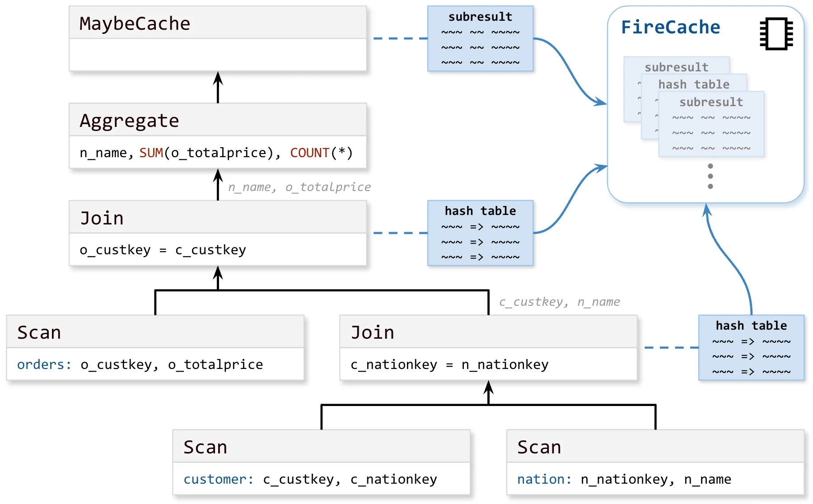Viewport: 813px width, 504px height.
Task: Select the Join header above o_custkey
Action: (x=218, y=217)
